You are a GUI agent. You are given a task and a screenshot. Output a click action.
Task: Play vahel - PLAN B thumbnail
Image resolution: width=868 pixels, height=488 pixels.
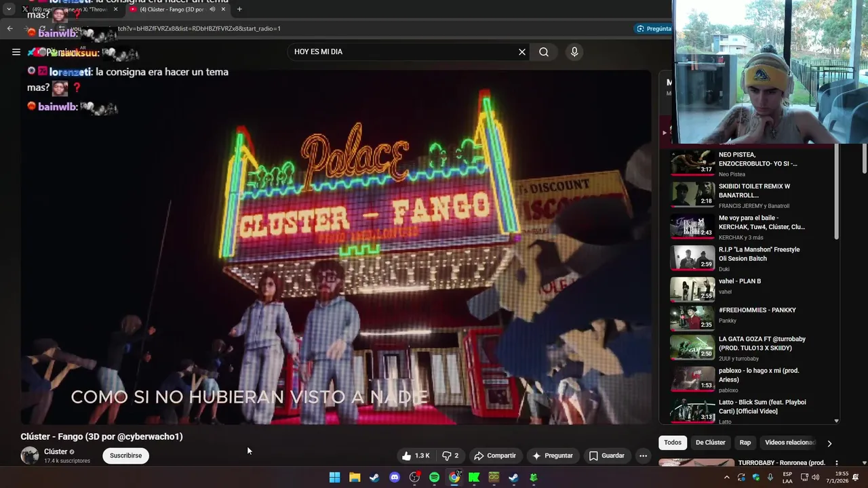692,289
